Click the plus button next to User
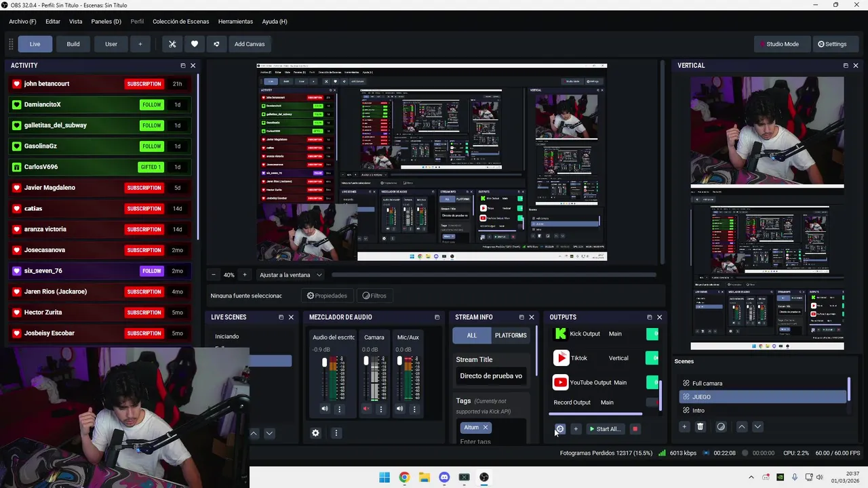868x488 pixels. click(140, 44)
